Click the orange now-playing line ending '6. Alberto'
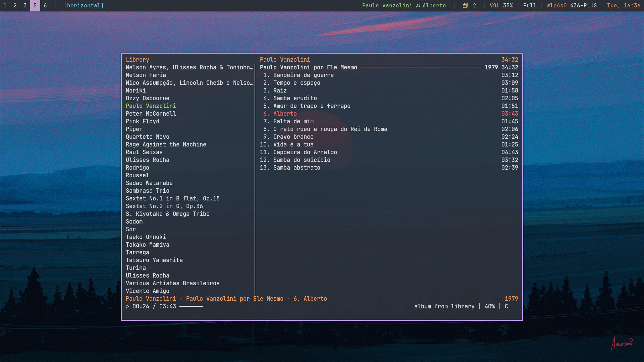 [x=226, y=299]
